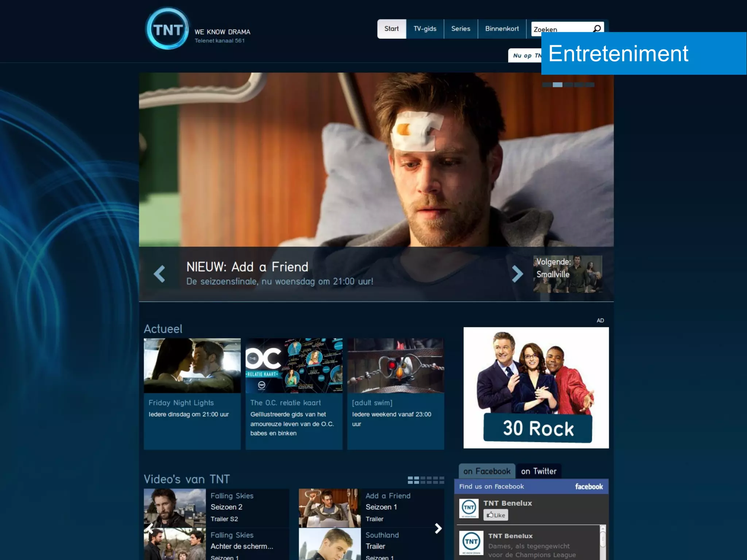Click the hero carousel left arrow

tap(159, 274)
